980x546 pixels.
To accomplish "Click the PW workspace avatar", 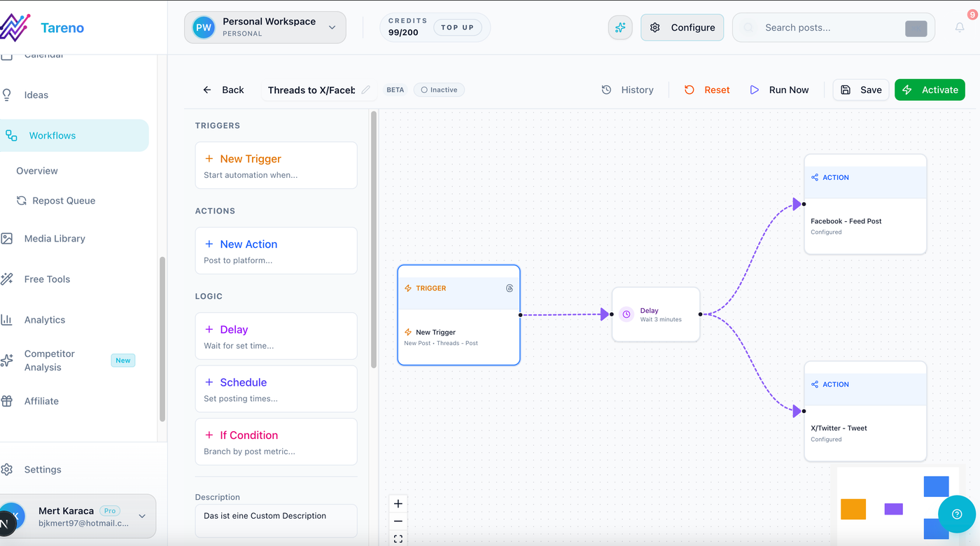I will pyautogui.click(x=204, y=27).
